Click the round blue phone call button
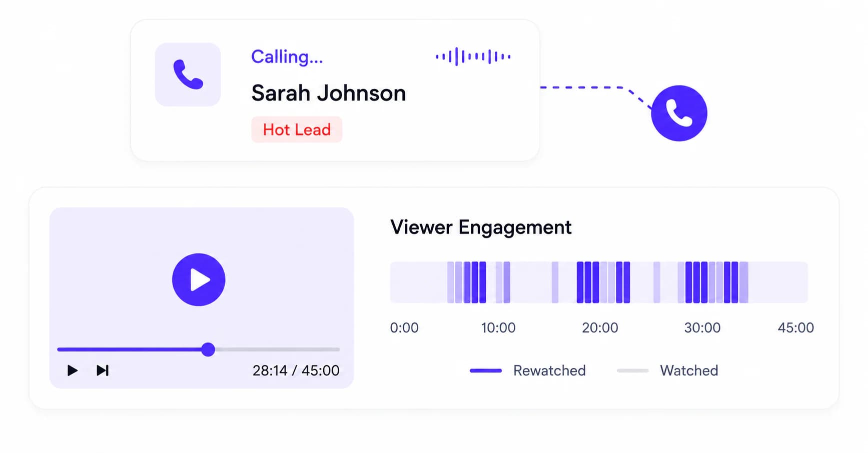Image resolution: width=868 pixels, height=453 pixels. [679, 113]
